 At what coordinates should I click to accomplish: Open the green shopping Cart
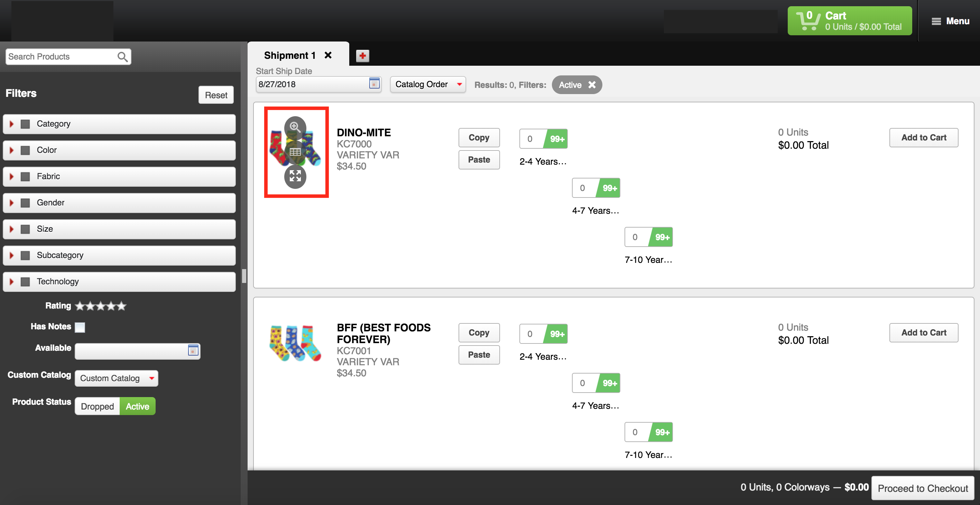[x=849, y=21]
